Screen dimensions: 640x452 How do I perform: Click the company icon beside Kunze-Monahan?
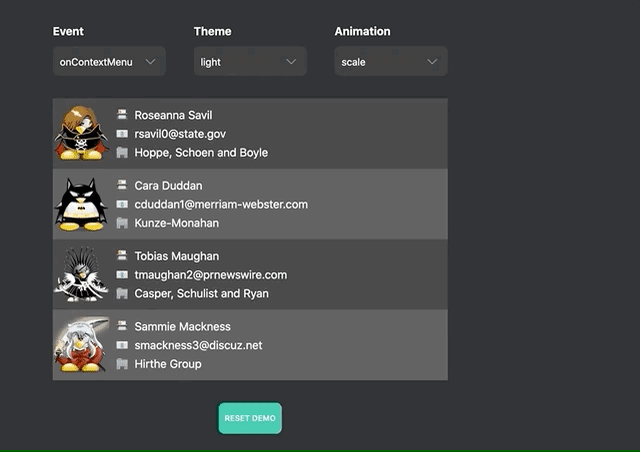pyautogui.click(x=122, y=223)
